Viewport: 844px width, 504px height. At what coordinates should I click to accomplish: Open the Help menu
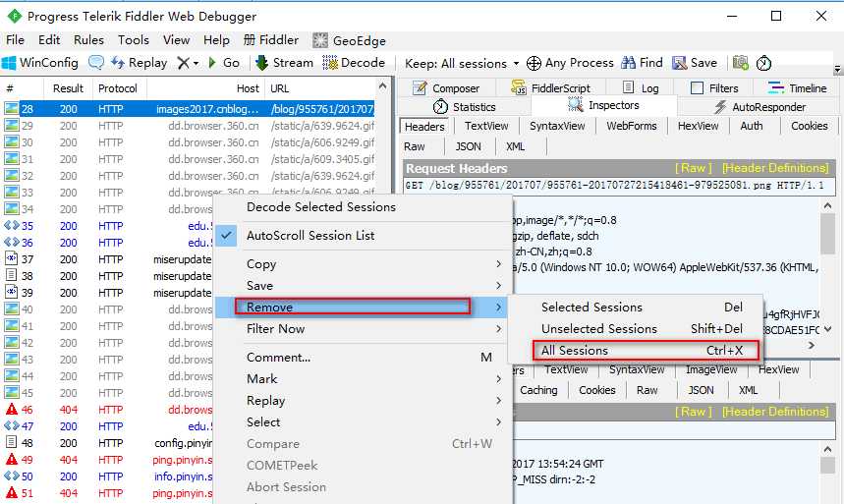click(216, 40)
